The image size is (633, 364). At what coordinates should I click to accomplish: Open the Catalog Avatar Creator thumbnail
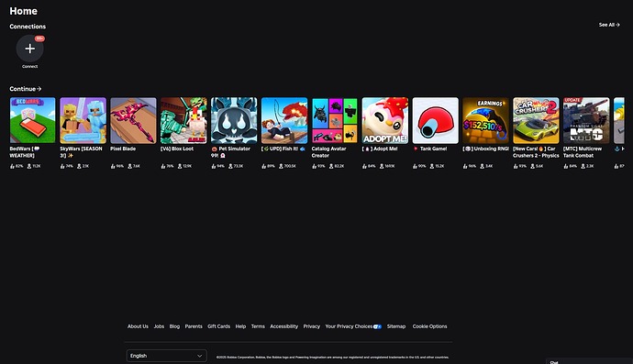click(x=335, y=120)
